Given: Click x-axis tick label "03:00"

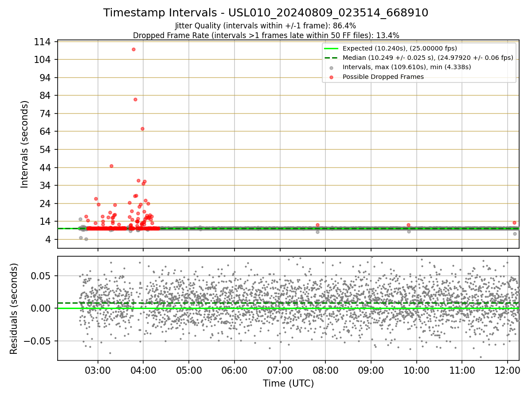Looking at the screenshot, I should [98, 370].
